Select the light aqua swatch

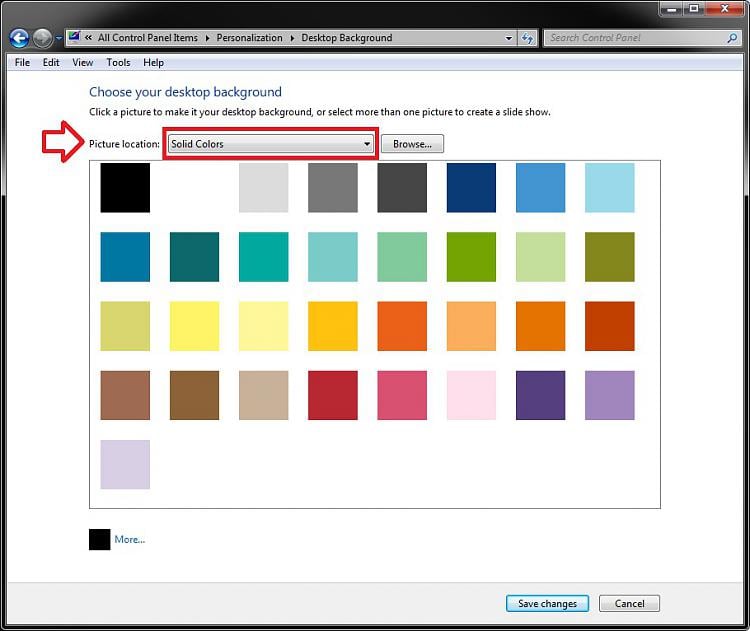click(x=333, y=257)
